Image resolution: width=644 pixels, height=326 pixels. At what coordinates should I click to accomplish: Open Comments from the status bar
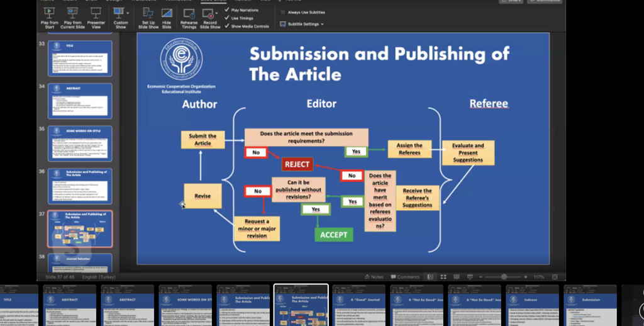click(406, 277)
